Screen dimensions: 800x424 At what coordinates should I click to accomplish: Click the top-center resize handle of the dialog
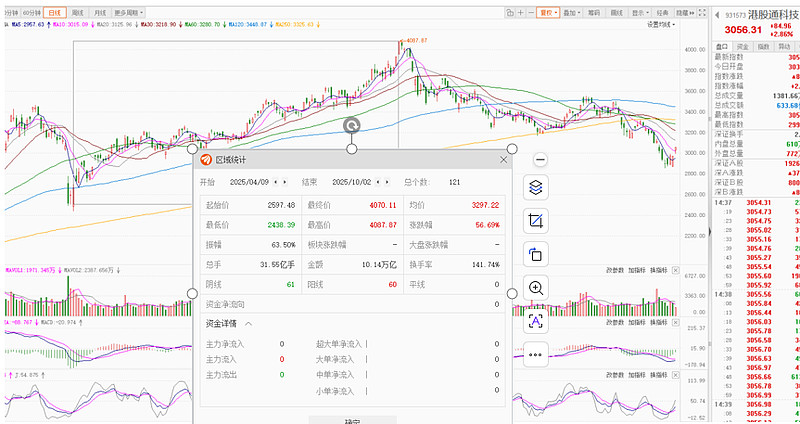[352, 149]
